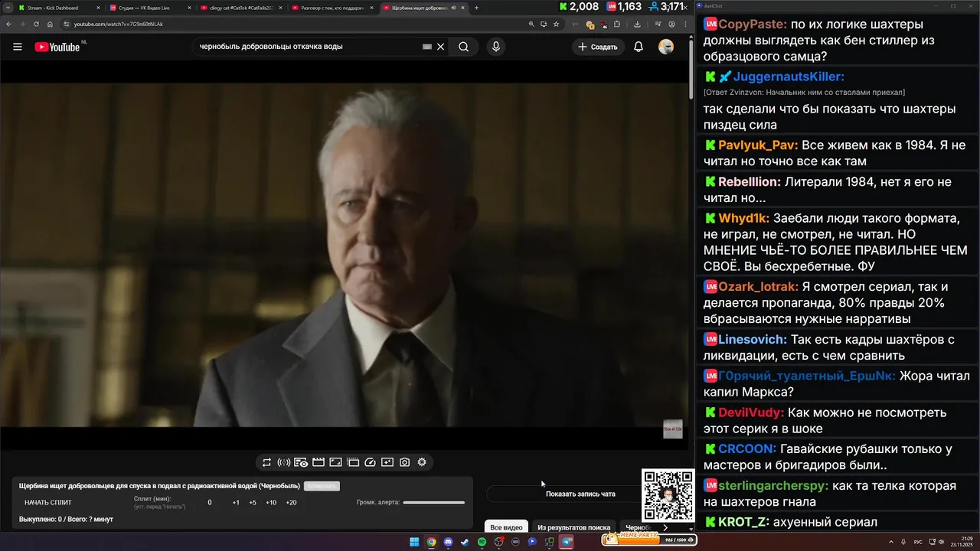Add +1 minute to split
This screenshot has height=551, width=980.
click(x=236, y=503)
